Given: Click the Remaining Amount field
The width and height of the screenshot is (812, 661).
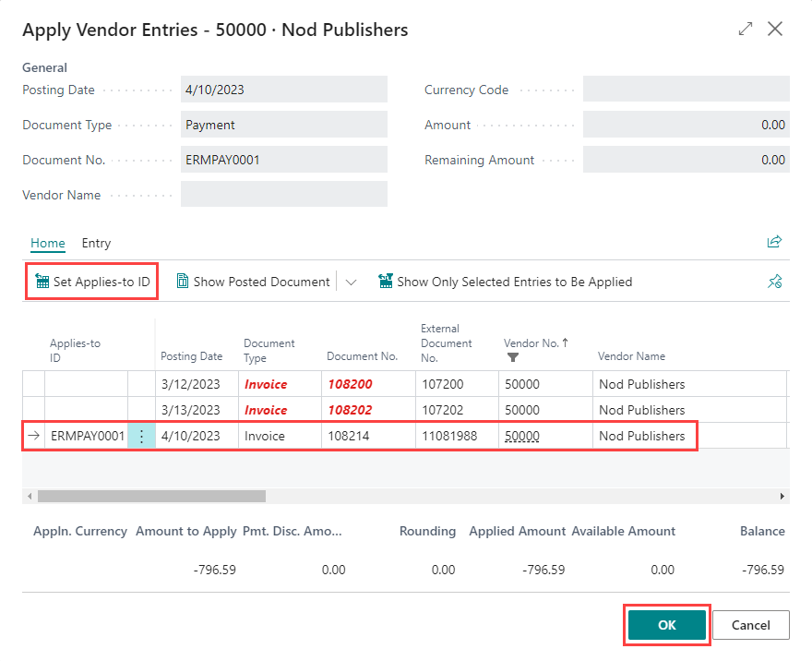Looking at the screenshot, I should (687, 160).
